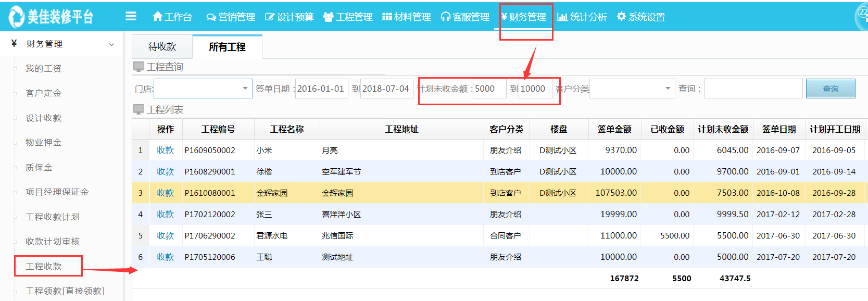Open 客户定金 in the sidebar
868x301 pixels.
click(44, 93)
